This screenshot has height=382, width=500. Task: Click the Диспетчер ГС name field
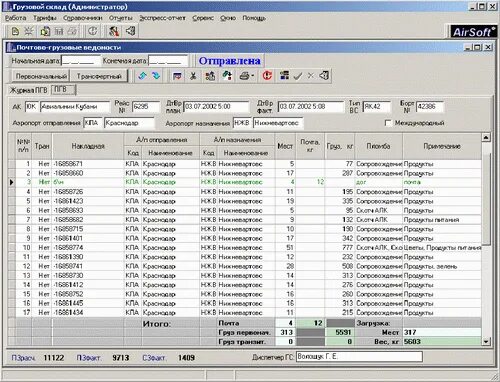359,357
